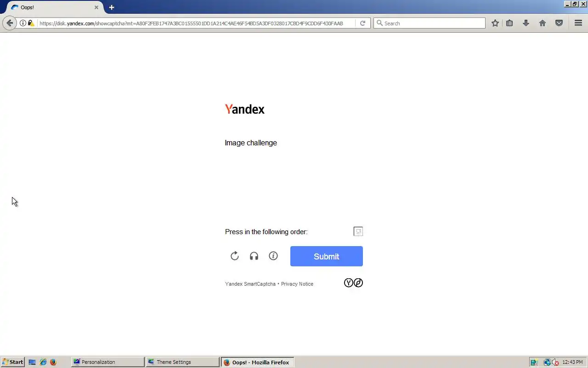Open captcha info icon

(273, 256)
